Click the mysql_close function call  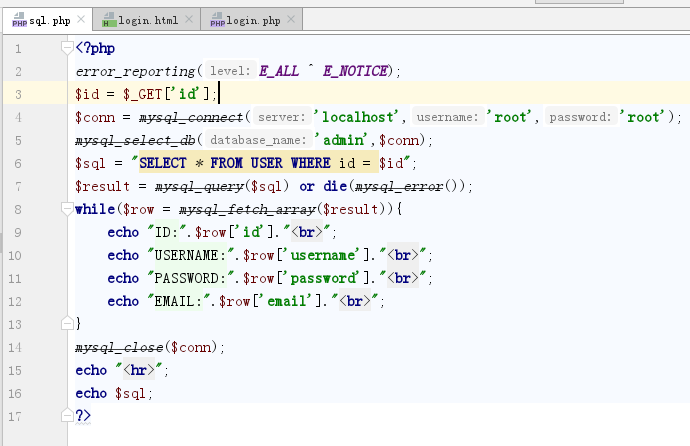click(x=119, y=347)
